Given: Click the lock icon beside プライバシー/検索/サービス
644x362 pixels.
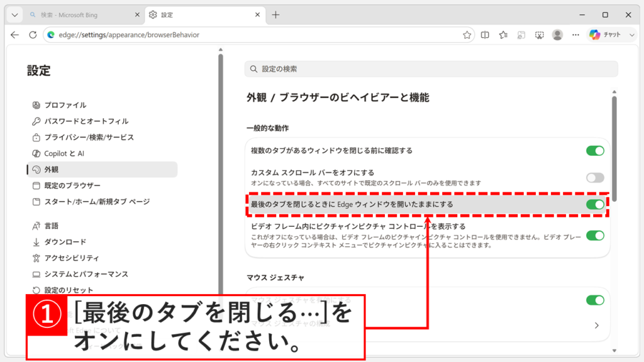Looking at the screenshot, I should point(36,138).
